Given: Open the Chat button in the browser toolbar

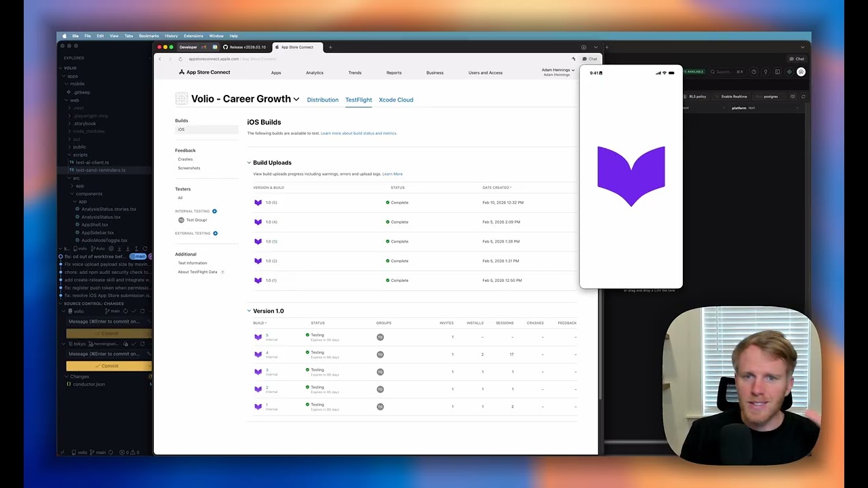Looking at the screenshot, I should 590,59.
